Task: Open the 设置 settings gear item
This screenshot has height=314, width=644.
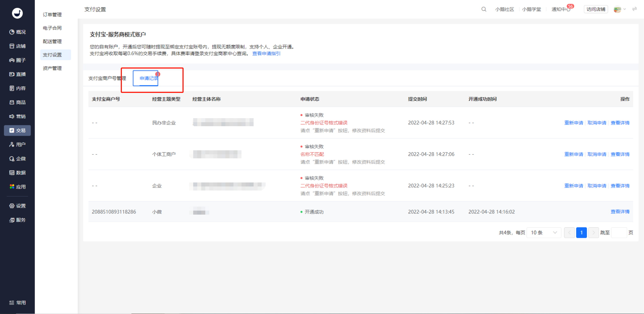Action: pyautogui.click(x=17, y=206)
